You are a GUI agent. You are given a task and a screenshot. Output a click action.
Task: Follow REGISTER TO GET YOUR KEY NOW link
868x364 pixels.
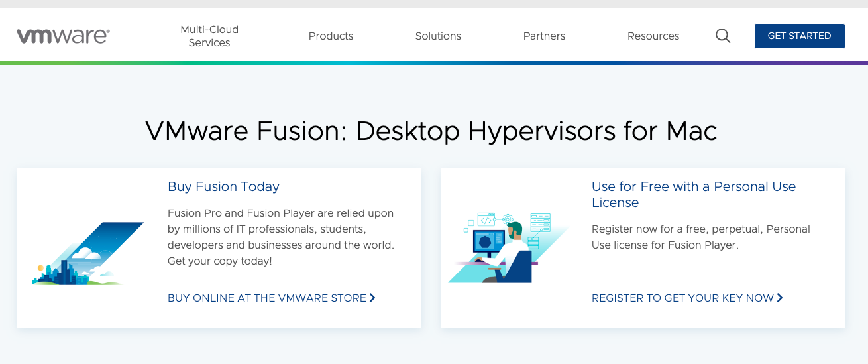[x=687, y=298]
